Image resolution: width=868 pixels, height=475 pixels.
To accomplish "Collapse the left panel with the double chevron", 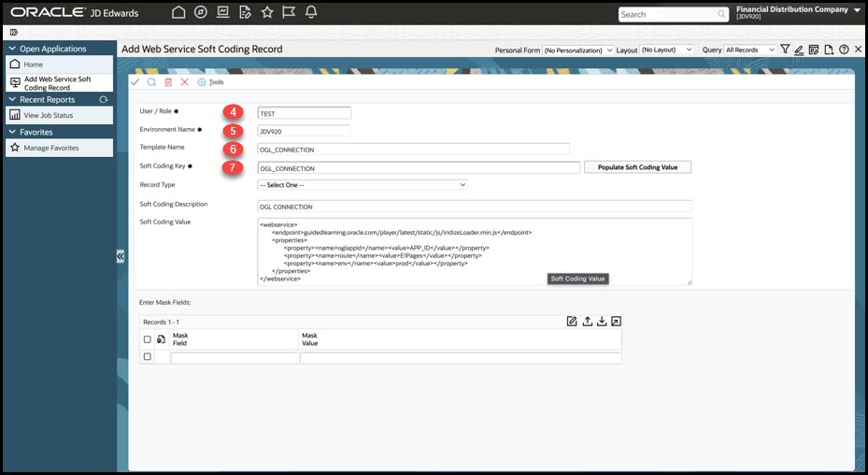I will click(121, 256).
